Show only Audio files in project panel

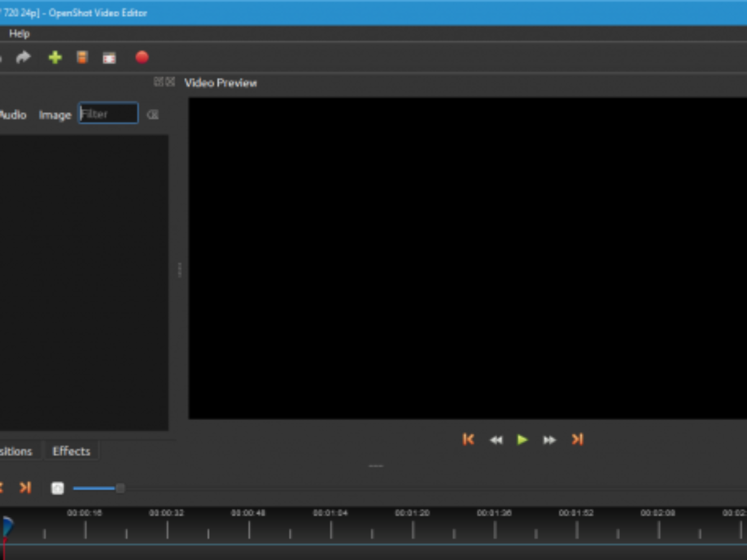12,115
